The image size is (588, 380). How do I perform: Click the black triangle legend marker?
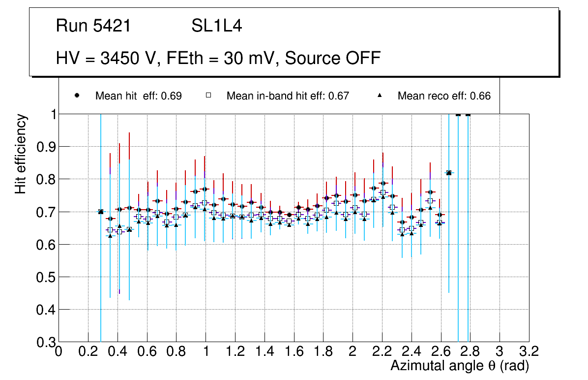coord(380,95)
